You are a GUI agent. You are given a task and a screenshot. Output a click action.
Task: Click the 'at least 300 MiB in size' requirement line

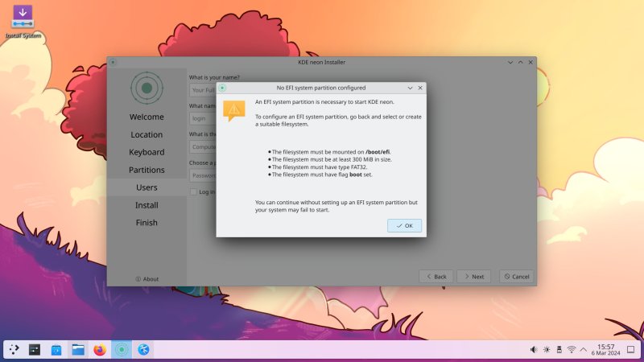pos(332,159)
